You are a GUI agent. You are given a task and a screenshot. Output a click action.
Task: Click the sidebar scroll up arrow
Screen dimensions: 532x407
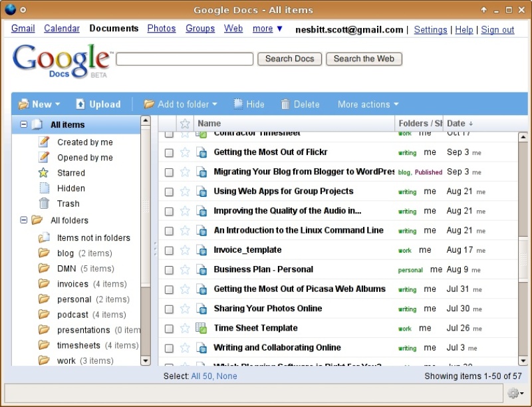pyautogui.click(x=145, y=120)
